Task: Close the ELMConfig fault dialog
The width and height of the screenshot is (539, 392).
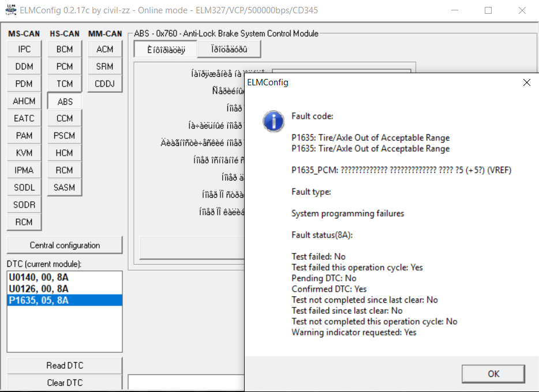Action: pyautogui.click(x=526, y=82)
